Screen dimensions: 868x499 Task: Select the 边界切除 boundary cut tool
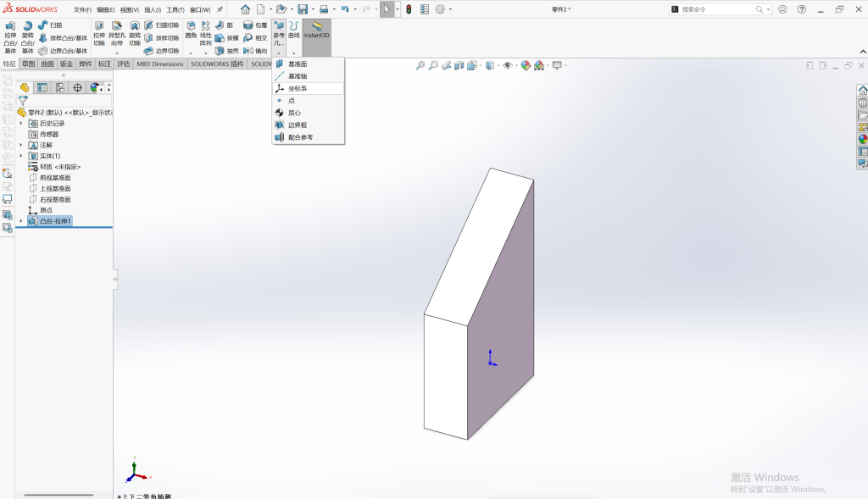pos(162,51)
